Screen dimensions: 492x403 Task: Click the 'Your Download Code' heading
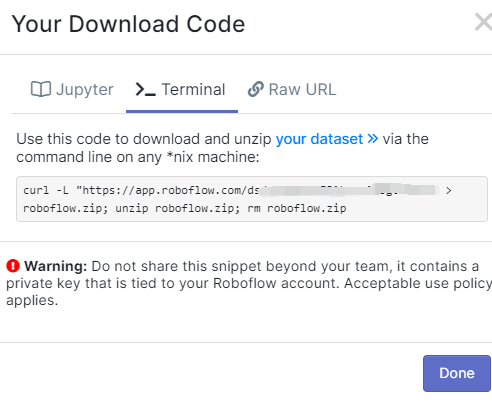point(129,24)
